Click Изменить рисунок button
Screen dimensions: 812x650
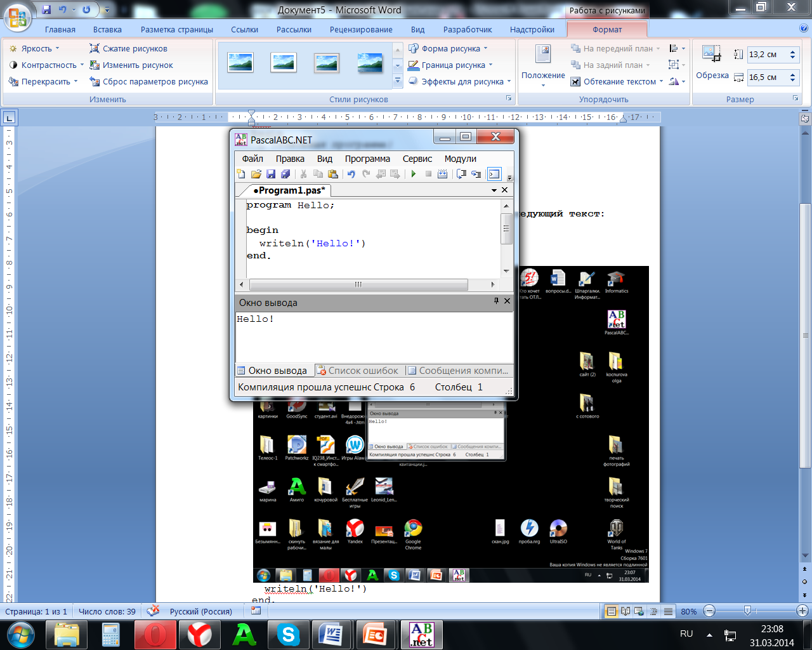[x=131, y=65]
